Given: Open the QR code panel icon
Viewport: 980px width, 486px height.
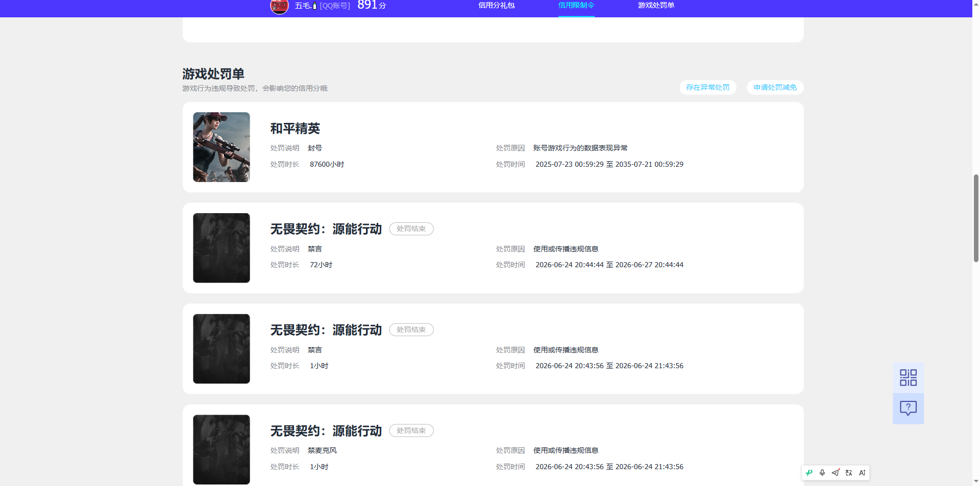Looking at the screenshot, I should pos(908,378).
